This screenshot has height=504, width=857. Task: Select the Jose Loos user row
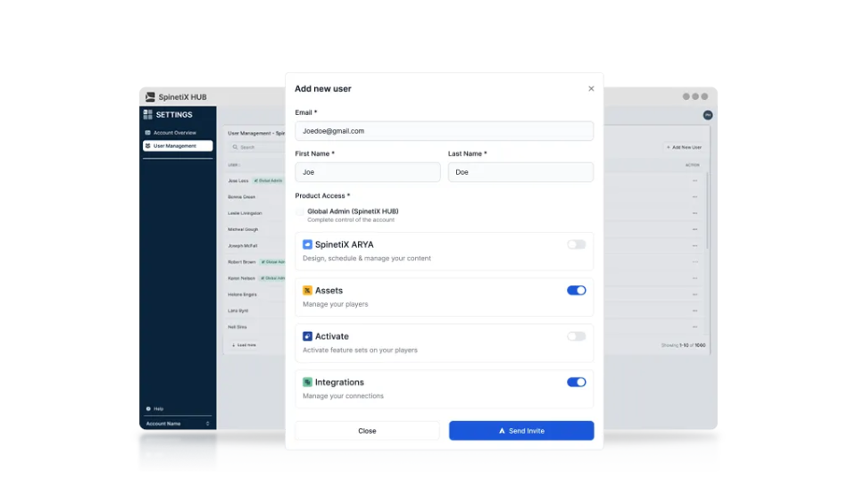[256, 181]
